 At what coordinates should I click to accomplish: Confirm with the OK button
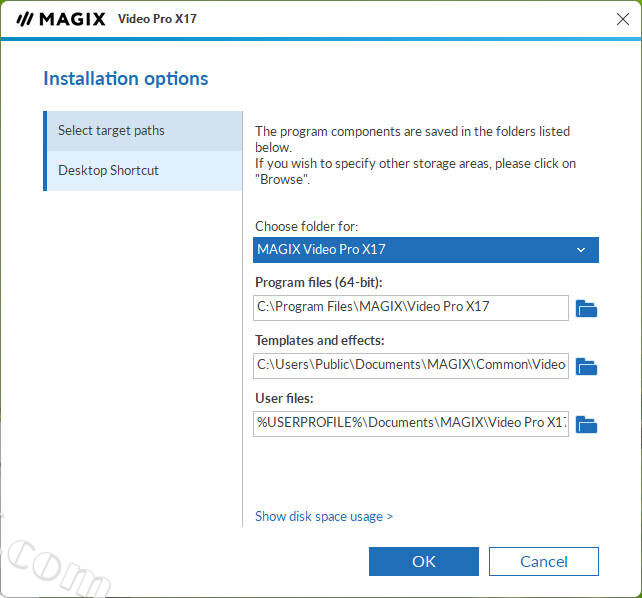click(424, 562)
